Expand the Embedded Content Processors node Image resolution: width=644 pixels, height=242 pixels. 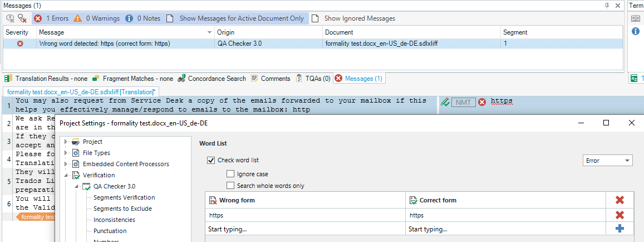click(65, 164)
